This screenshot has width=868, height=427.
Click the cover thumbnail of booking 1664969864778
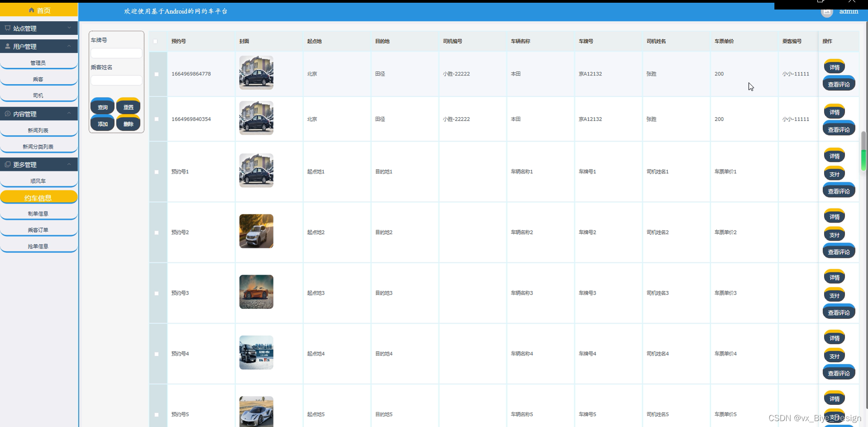pos(256,72)
